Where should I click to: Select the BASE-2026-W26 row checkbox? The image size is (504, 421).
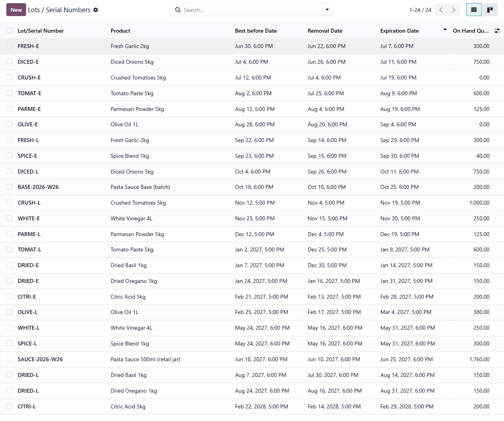[x=9, y=187]
